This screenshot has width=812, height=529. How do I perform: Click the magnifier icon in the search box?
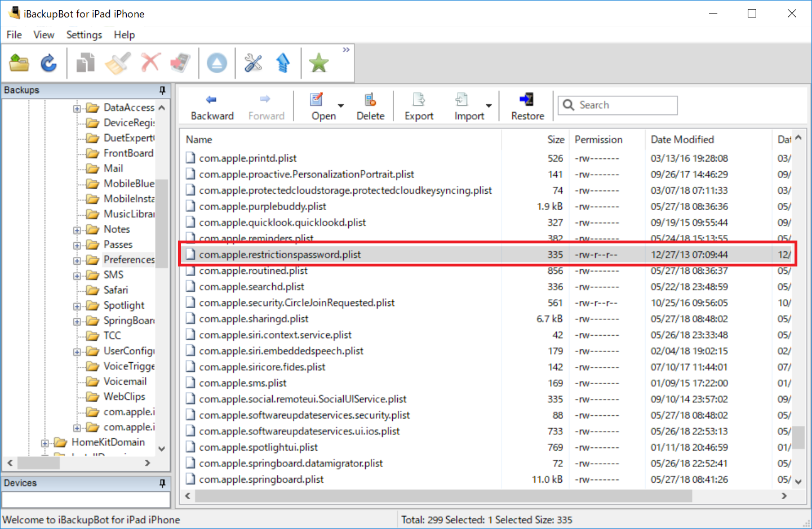tap(569, 105)
